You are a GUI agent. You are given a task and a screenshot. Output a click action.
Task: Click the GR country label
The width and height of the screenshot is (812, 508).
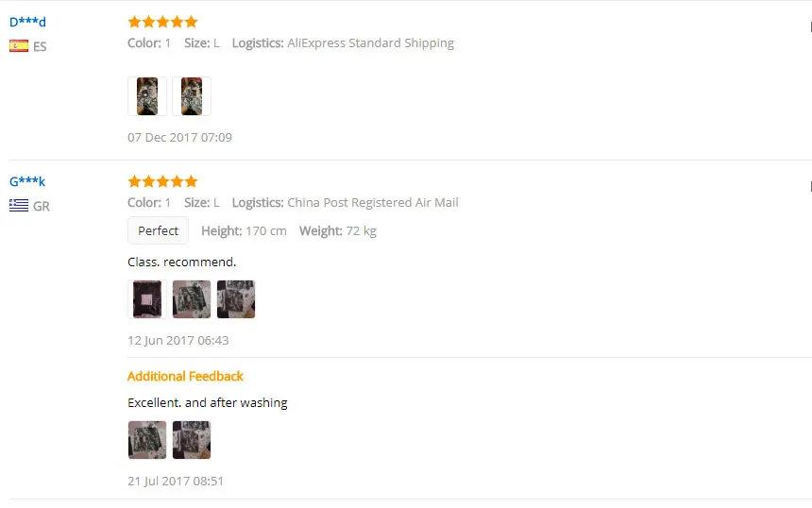42,206
